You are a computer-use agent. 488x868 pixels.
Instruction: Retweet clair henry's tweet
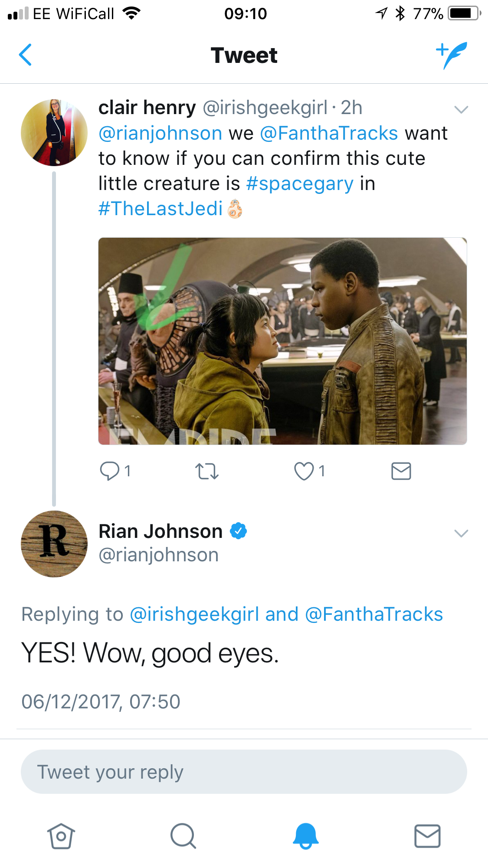[206, 471]
